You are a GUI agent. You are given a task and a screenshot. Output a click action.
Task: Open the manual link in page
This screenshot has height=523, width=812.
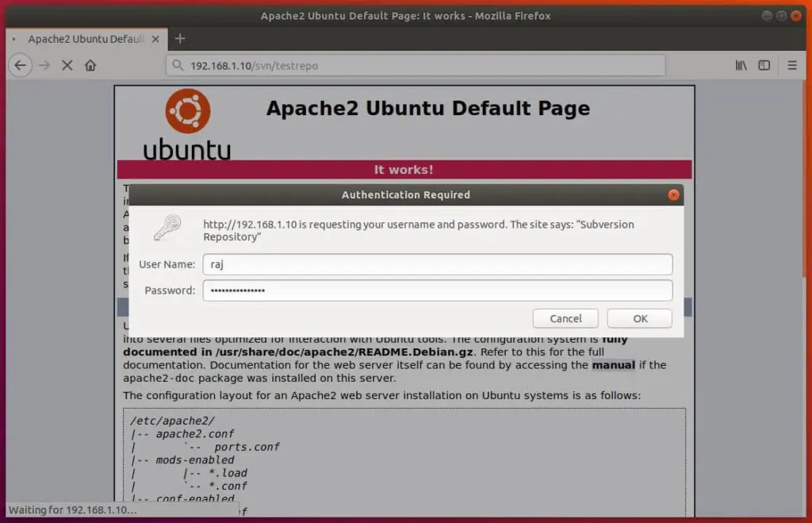pos(613,365)
